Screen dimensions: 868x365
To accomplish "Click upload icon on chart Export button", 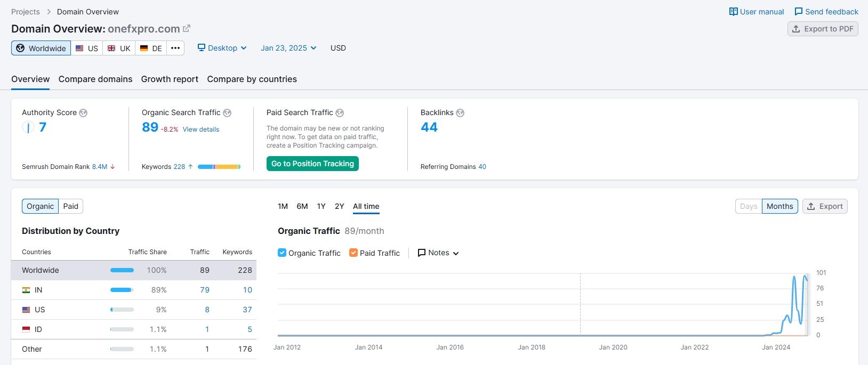I will (x=811, y=207).
